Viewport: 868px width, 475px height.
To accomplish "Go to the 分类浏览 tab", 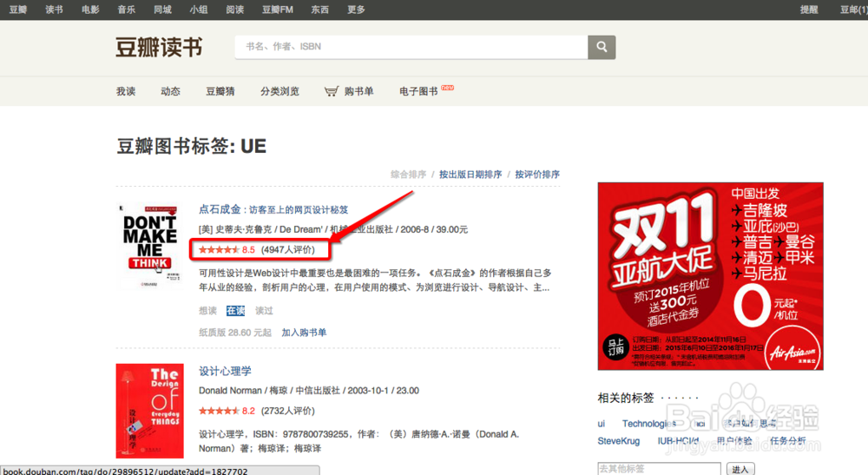I will tap(280, 91).
